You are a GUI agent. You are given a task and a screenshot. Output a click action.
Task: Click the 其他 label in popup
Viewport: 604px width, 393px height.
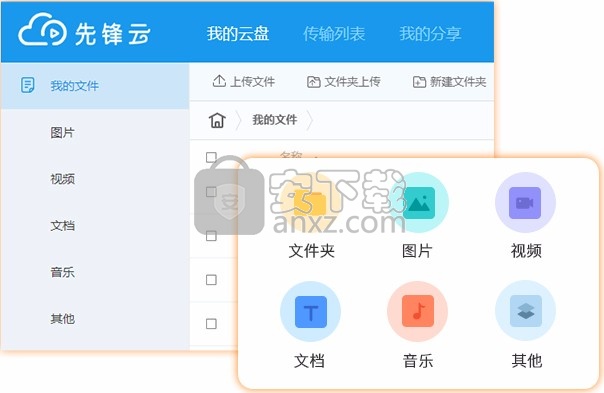[527, 361]
